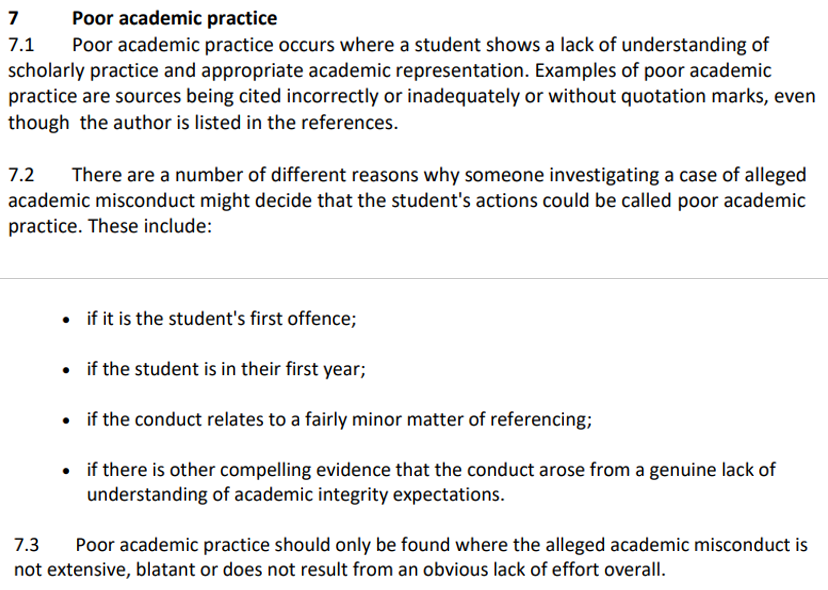The image size is (828, 590).
Task: Click the paragraph number 7.3
Action: pyautogui.click(x=26, y=545)
